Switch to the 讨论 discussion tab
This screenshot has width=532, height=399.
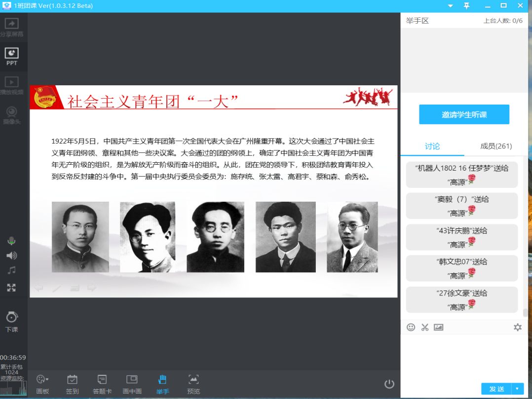432,146
